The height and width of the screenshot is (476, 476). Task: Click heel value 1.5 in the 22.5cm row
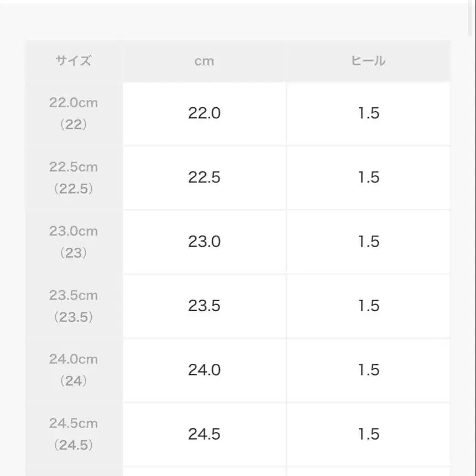(x=368, y=177)
